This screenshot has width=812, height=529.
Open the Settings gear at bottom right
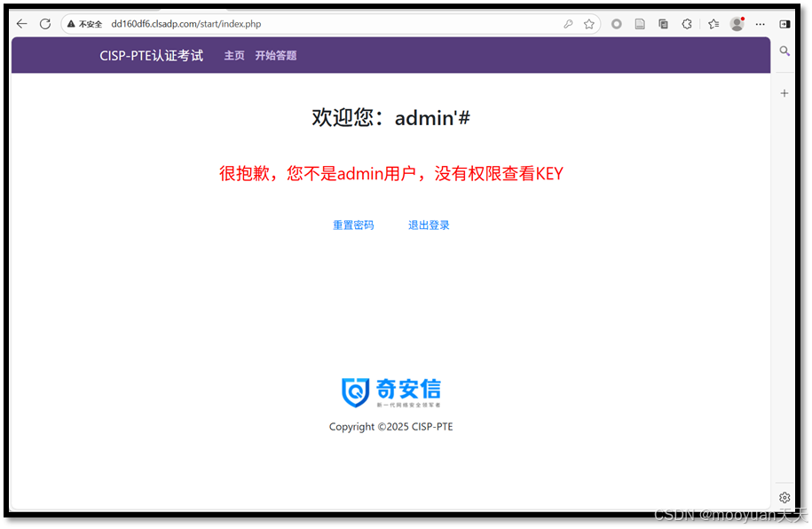[784, 498]
